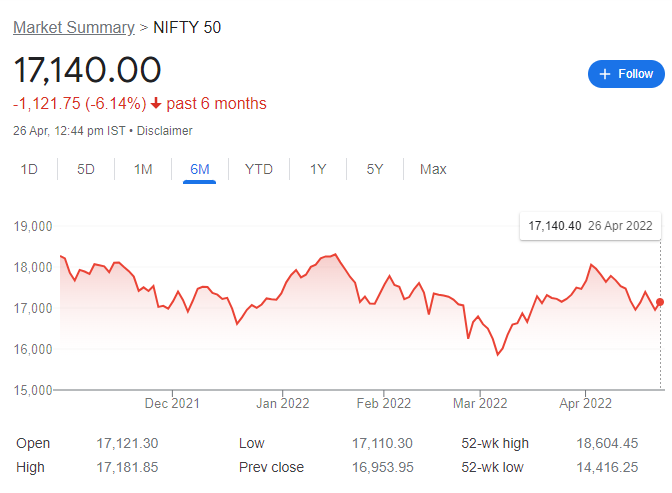Select the 1Y time range tab
Viewport: 672px width, 493px height.
click(318, 169)
